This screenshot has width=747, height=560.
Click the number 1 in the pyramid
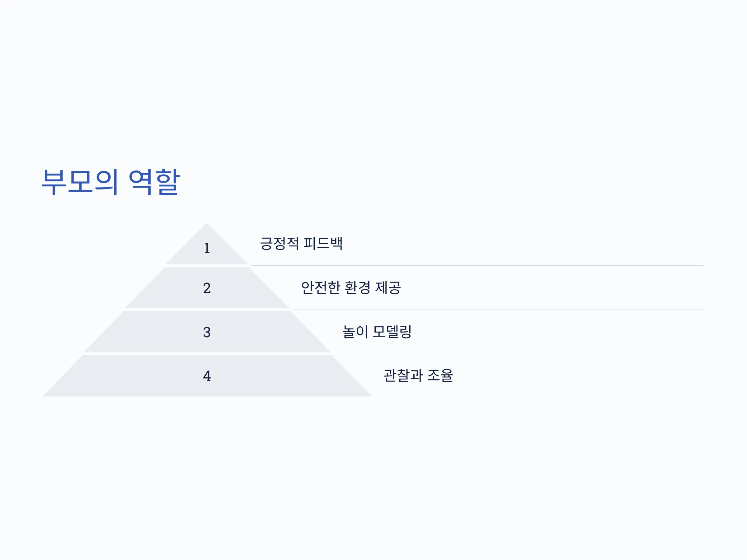[x=207, y=249]
